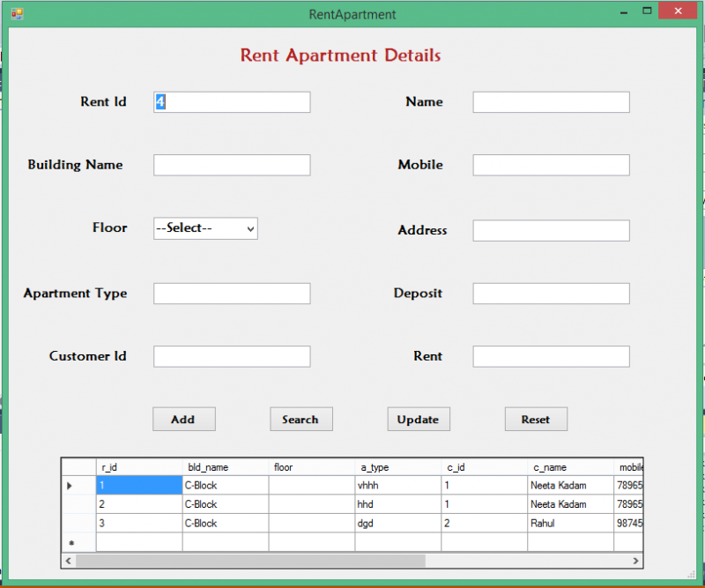Click the Search button
Viewport: 705px width, 588px height.
click(x=301, y=420)
